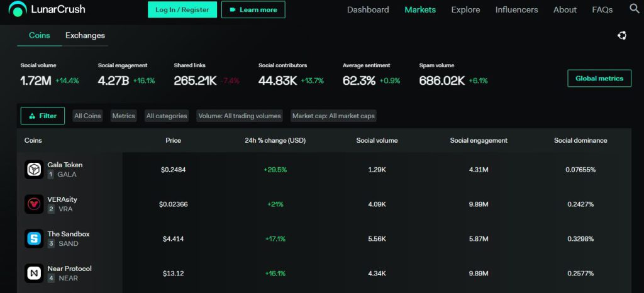Click VERAsity price $0.02366

tap(174, 204)
